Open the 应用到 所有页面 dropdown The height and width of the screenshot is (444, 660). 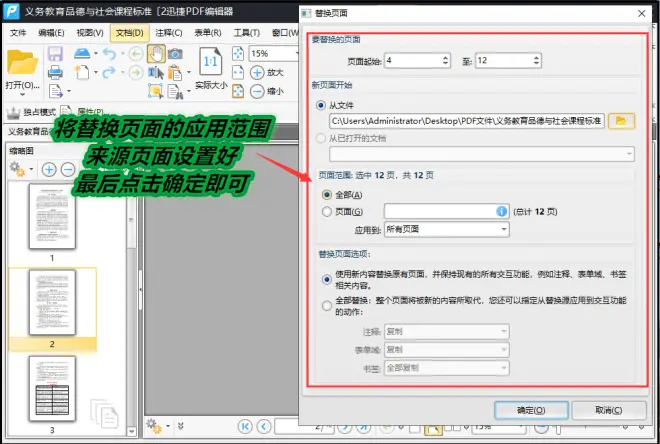447,229
